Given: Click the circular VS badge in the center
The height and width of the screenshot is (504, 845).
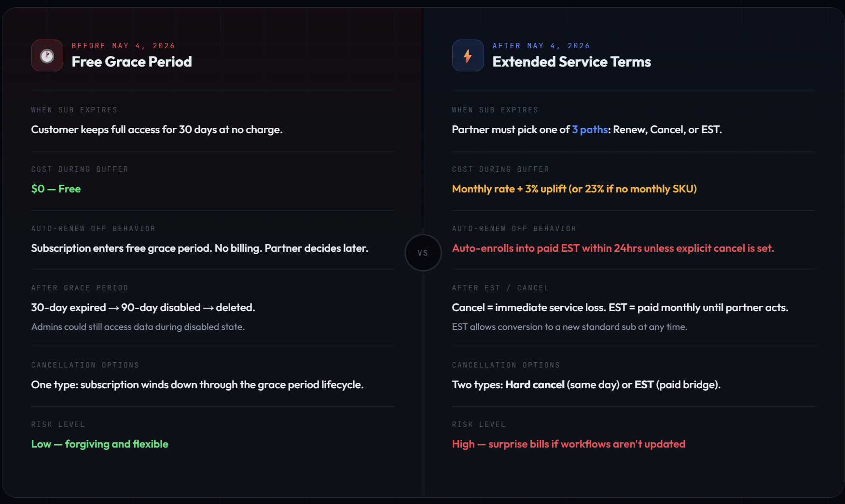Looking at the screenshot, I should click(x=423, y=253).
